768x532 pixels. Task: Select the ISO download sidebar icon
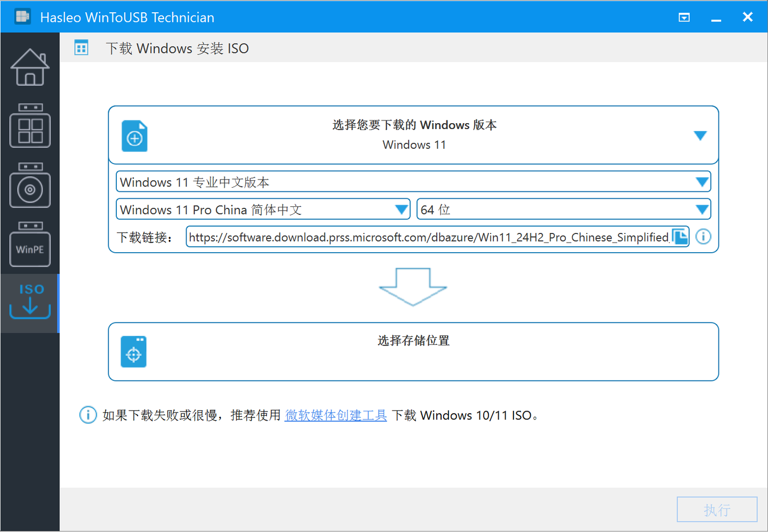pos(30,303)
